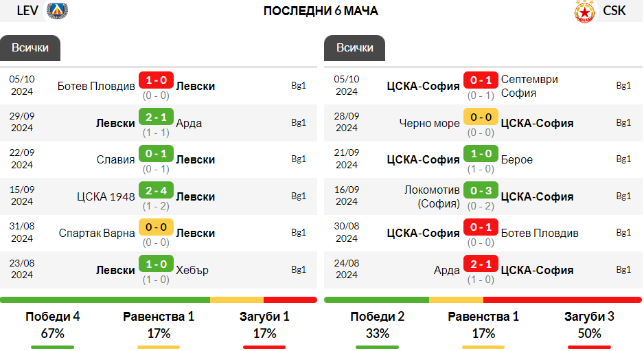Screen dimensions: 644x351
Task: Click the Берое team name
Action: click(517, 160)
